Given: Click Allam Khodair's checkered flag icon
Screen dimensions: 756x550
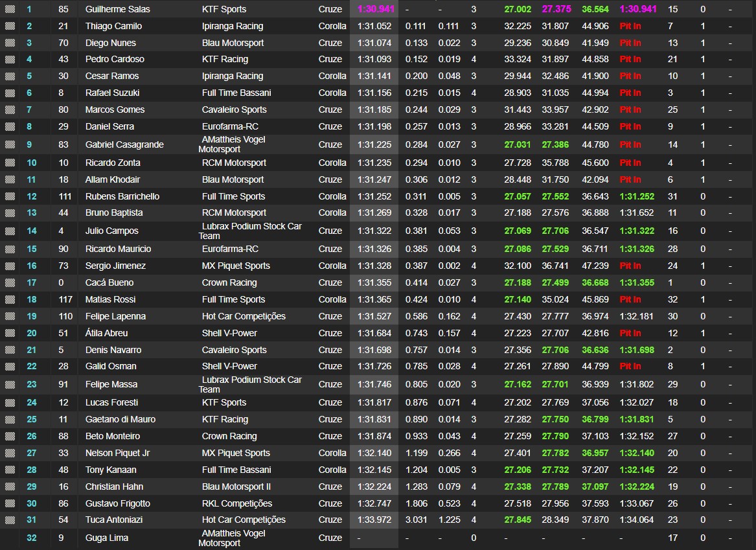Looking at the screenshot, I should point(10,180).
